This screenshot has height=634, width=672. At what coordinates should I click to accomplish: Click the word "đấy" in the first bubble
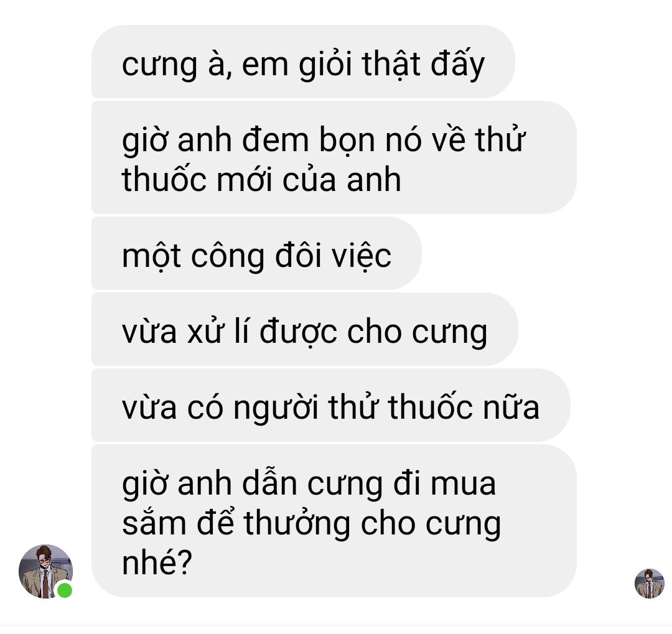click(458, 65)
